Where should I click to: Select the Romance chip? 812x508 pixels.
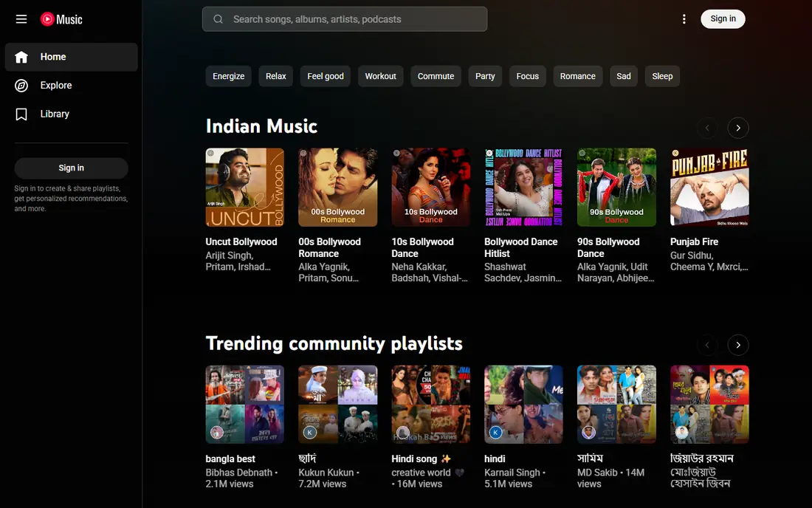click(577, 76)
